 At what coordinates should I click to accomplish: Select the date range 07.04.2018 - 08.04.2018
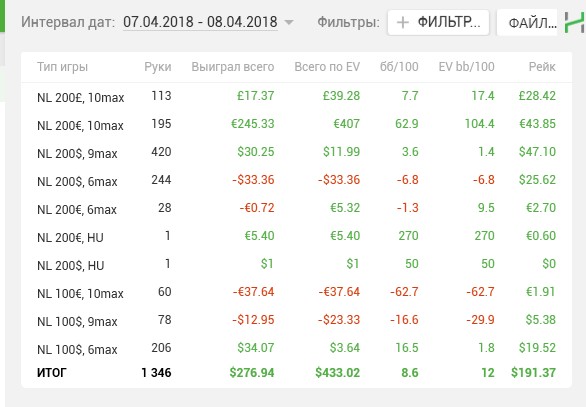(x=200, y=22)
